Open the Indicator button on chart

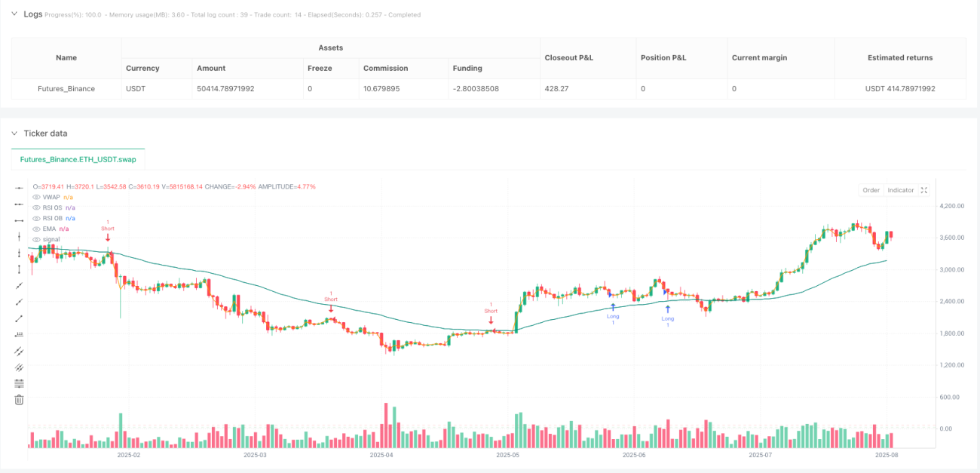pos(900,190)
